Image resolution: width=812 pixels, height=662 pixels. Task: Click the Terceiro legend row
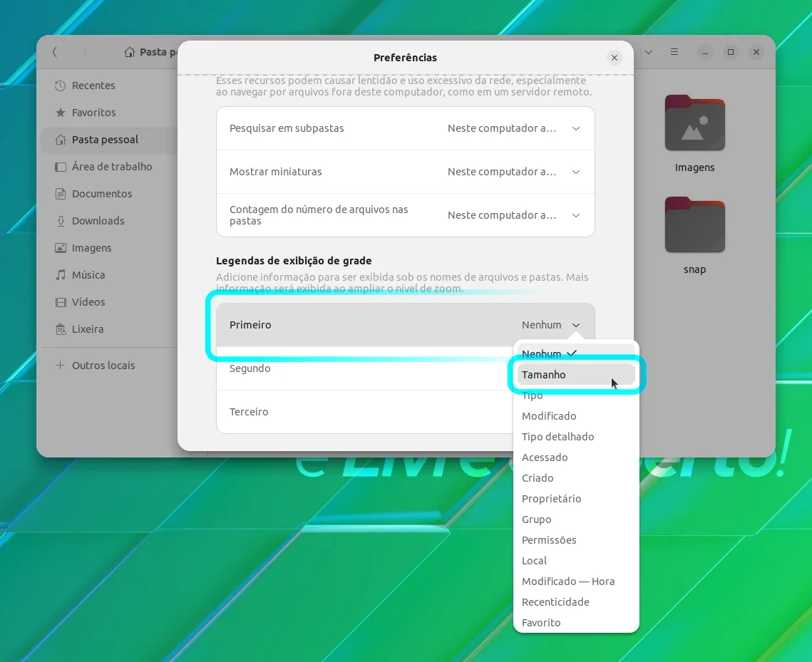click(364, 412)
